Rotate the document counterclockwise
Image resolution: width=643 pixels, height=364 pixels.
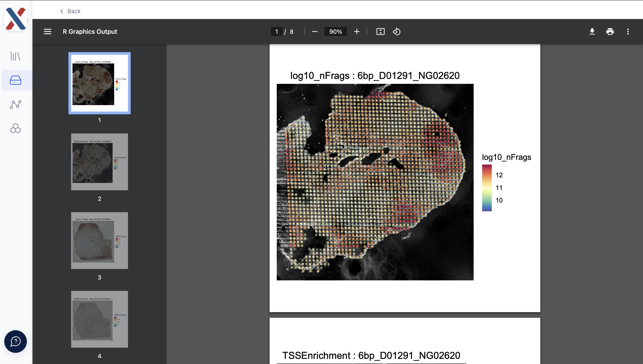397,32
